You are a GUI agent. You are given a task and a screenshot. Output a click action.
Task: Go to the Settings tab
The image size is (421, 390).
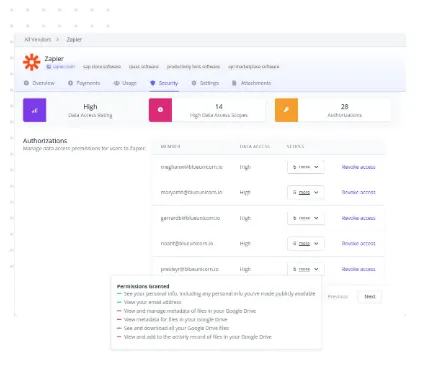205,83
